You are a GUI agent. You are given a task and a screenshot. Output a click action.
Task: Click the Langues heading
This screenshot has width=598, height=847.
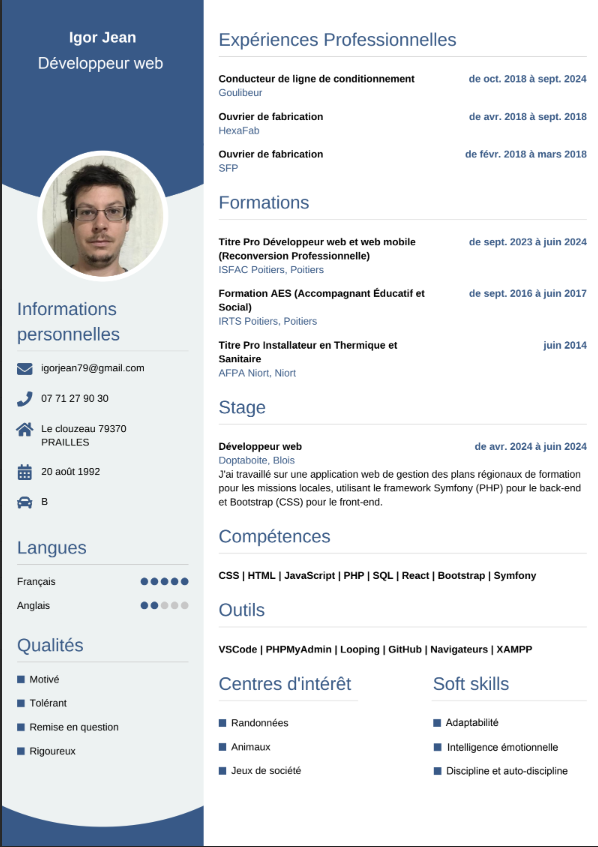[51, 548]
